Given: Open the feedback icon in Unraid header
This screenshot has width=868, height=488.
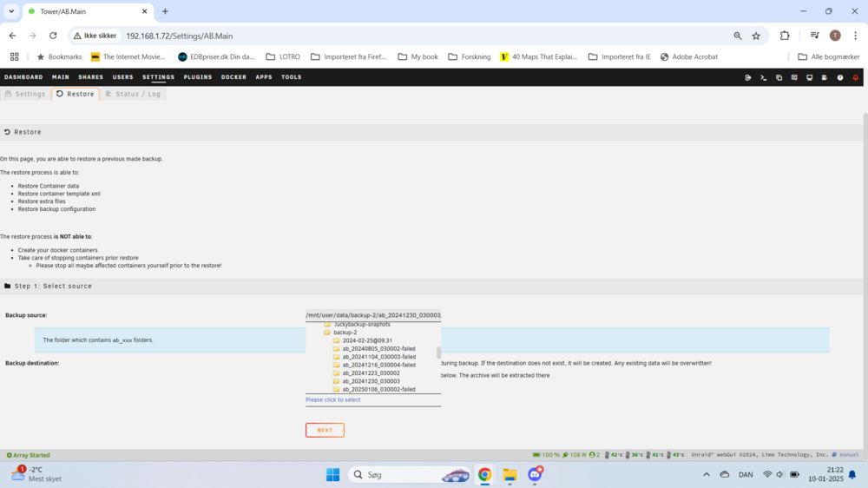Looking at the screenshot, I should pyautogui.click(x=794, y=77).
